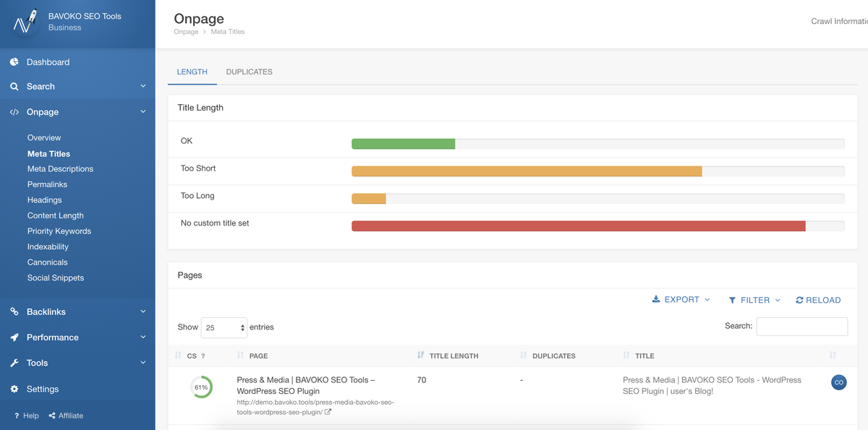
Task: Click the Search magnifier icon in sidebar
Action: coord(14,87)
